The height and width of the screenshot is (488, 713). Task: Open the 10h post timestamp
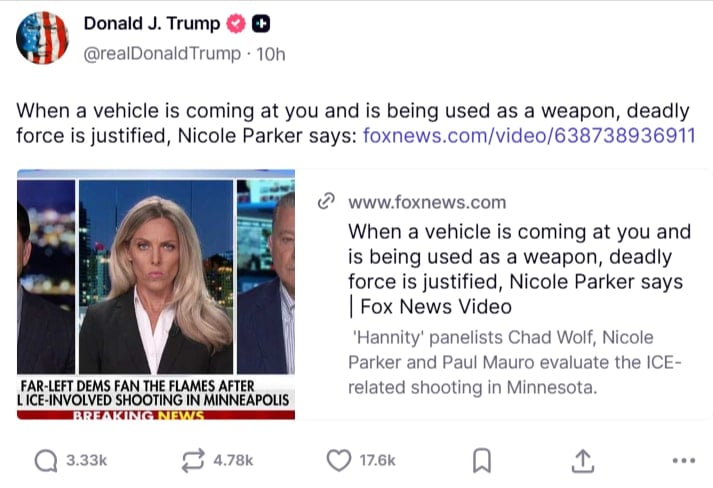pyautogui.click(x=271, y=55)
